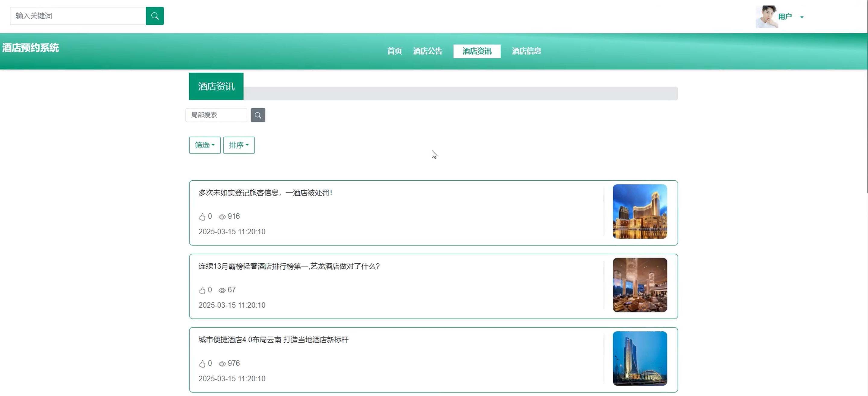Click eye views icon showing 916
Viewport: 868px width, 396px height.
click(x=222, y=217)
